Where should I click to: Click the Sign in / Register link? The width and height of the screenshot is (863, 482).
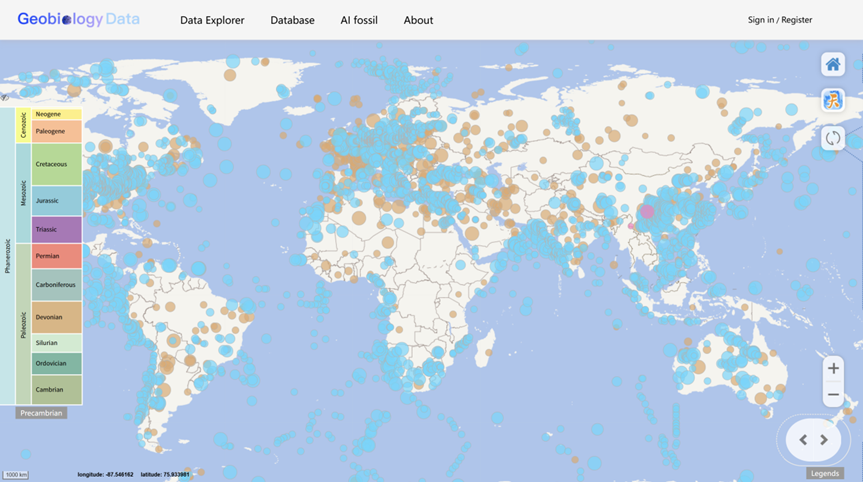(x=779, y=20)
